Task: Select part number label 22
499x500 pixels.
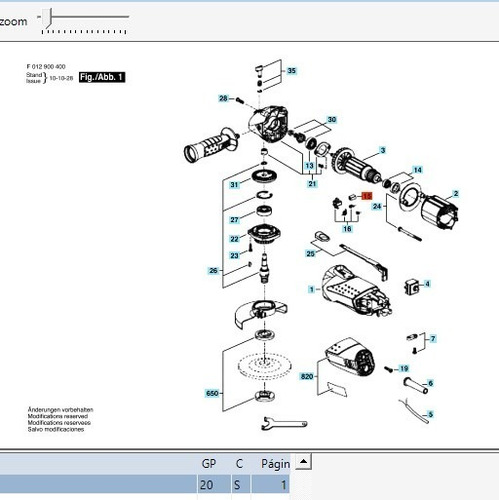Action: (x=234, y=239)
